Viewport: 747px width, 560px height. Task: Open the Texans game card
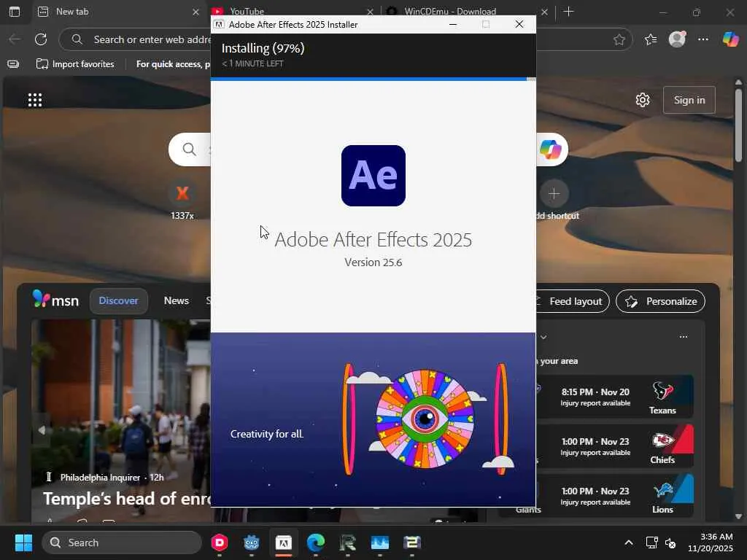coord(614,397)
